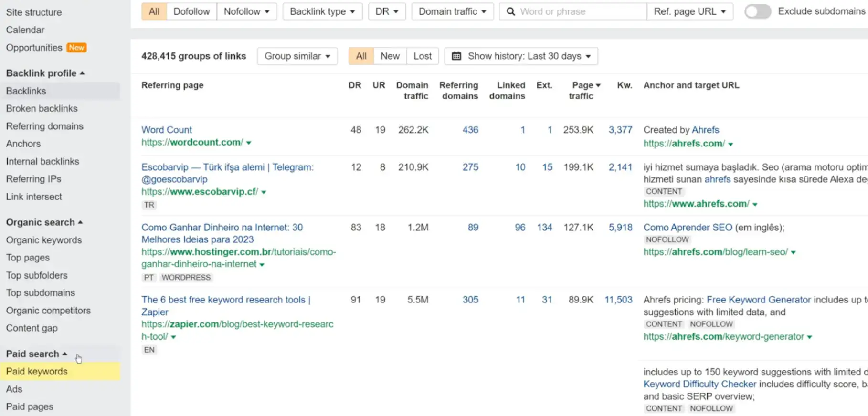Open Link intersect in sidebar
This screenshot has width=868, height=416.
34,197
